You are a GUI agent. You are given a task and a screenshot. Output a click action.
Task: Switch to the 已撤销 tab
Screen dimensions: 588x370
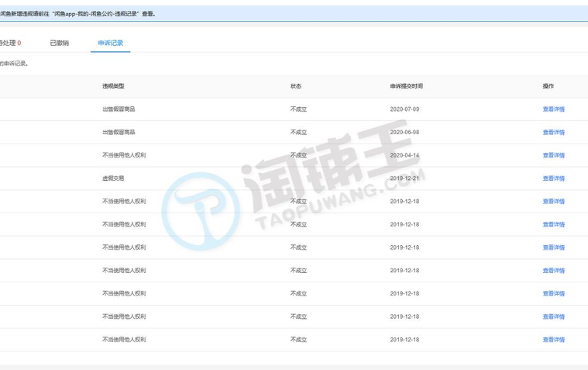click(x=59, y=43)
